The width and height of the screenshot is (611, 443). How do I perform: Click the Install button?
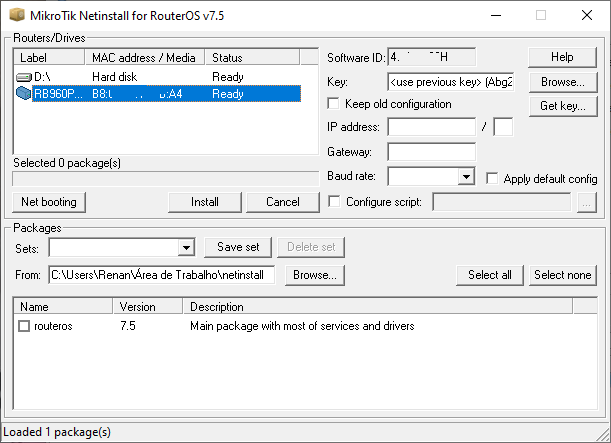(x=205, y=202)
